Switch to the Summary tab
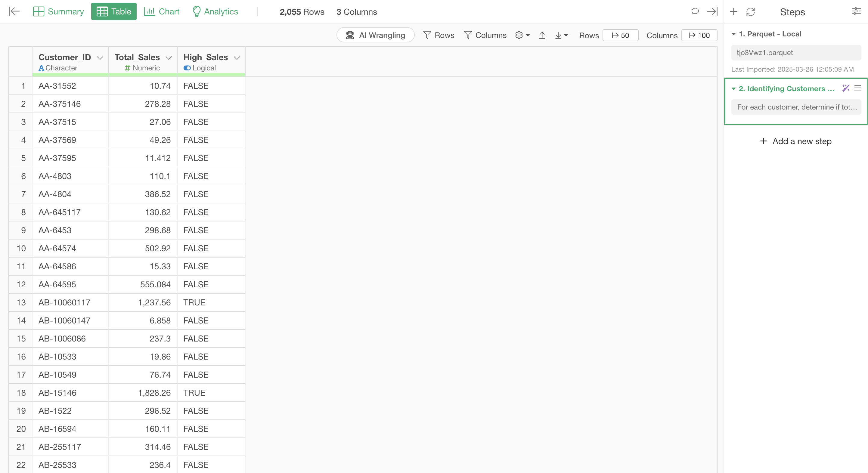Screen dimensions: 868x473 click(59, 11)
